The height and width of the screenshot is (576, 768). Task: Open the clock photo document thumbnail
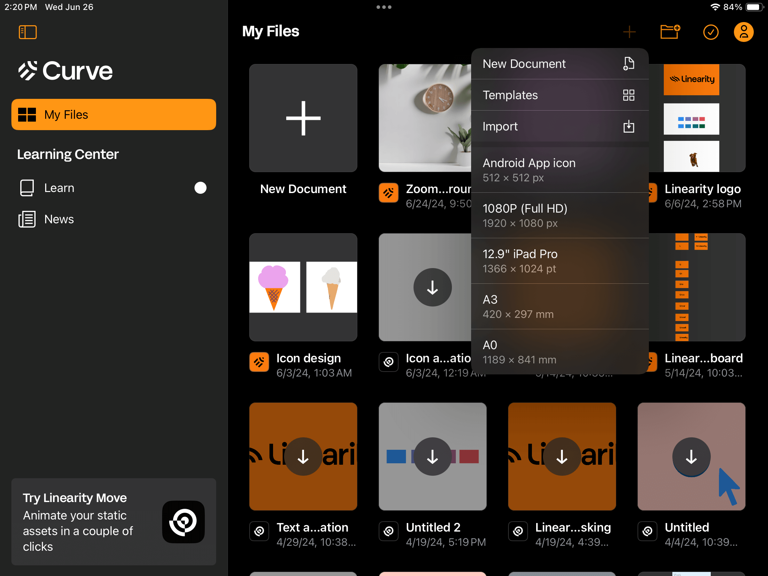425,118
